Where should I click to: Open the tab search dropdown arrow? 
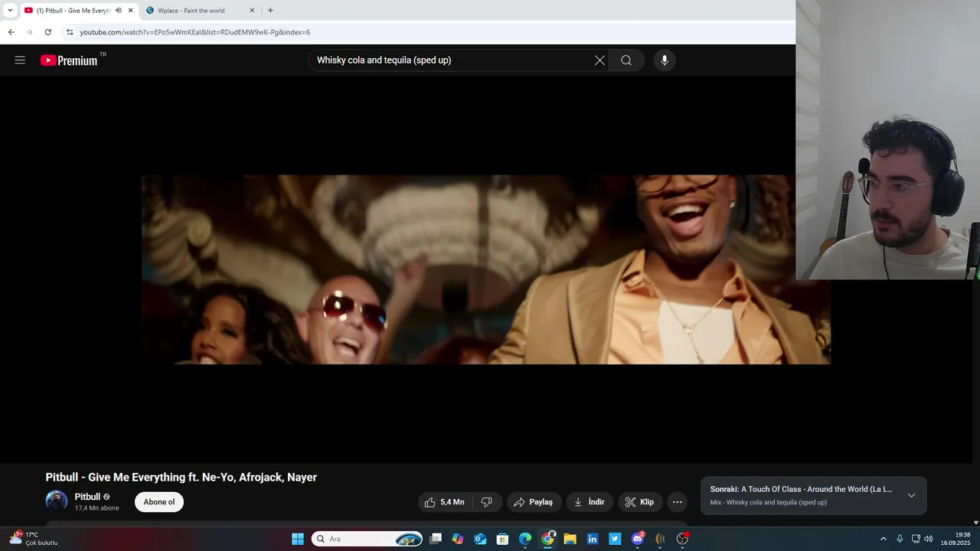(x=10, y=11)
